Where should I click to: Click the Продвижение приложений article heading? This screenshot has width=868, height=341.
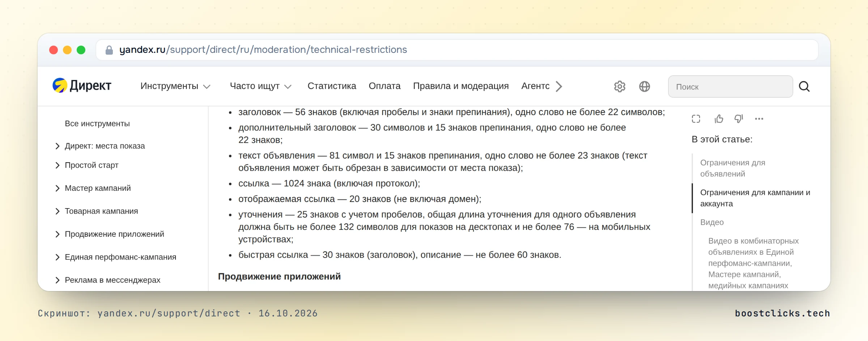click(x=279, y=277)
